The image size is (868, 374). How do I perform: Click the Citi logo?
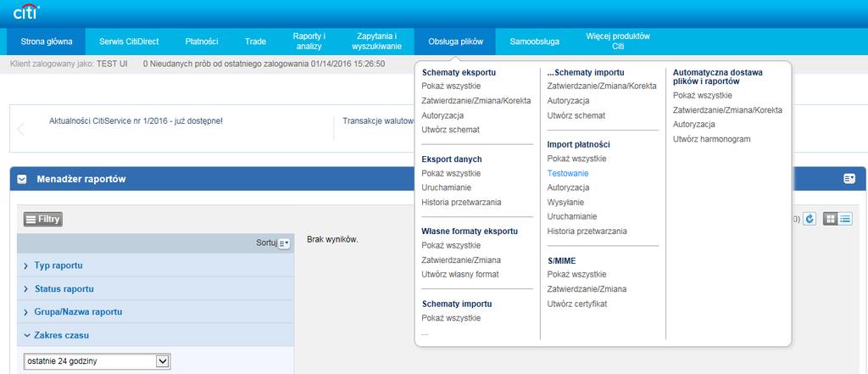(26, 12)
